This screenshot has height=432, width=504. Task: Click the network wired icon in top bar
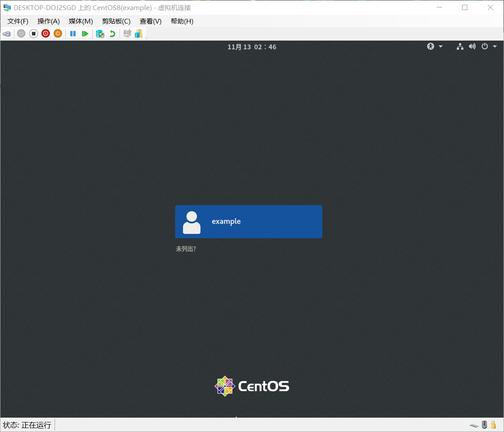click(x=460, y=47)
